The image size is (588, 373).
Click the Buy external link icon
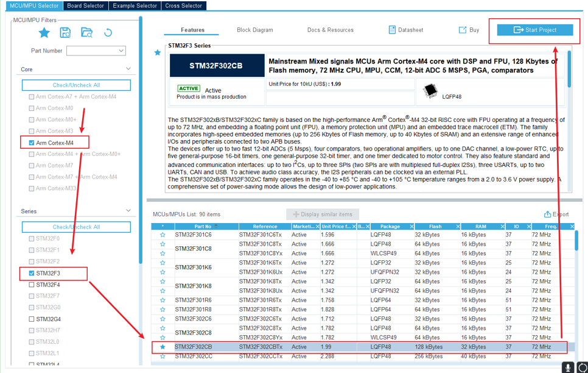(x=463, y=30)
